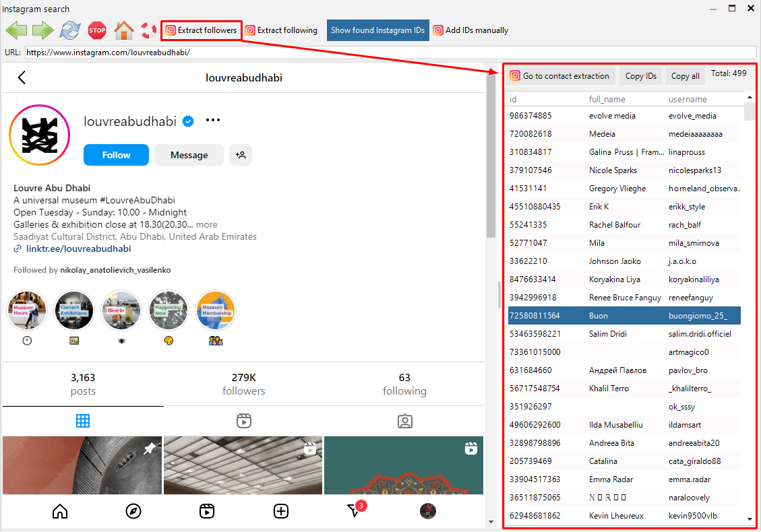Image resolution: width=761 pixels, height=532 pixels.
Task: Click browser pane scroll down arrow
Action: pos(491,522)
